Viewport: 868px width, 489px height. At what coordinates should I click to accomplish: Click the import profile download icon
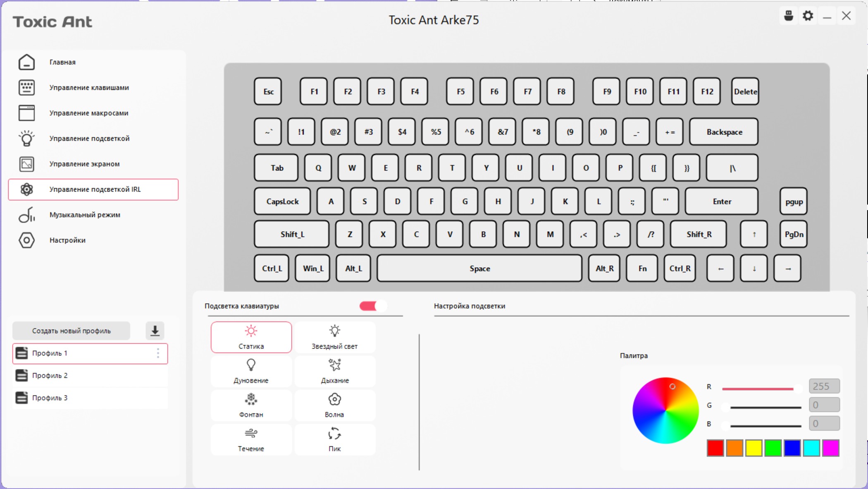tap(155, 331)
